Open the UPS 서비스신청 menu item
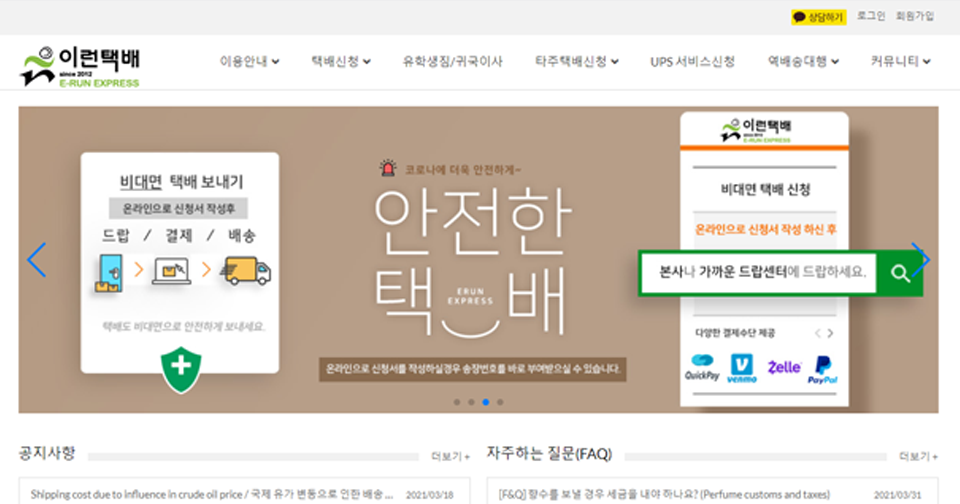This screenshot has width=960, height=504. click(x=692, y=62)
